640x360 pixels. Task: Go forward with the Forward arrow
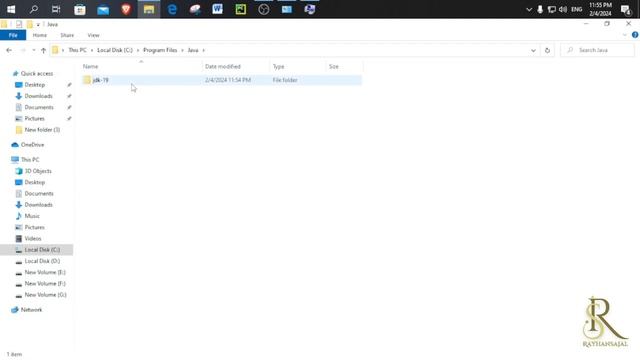(23, 50)
